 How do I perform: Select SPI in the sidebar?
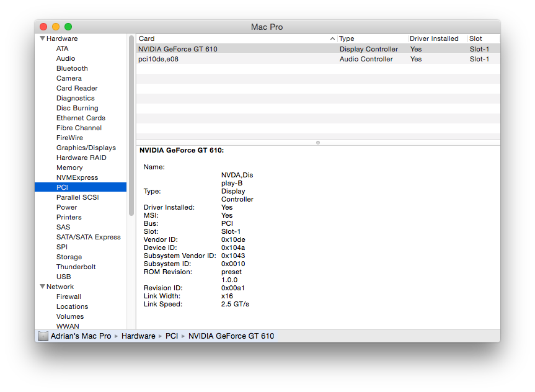click(x=62, y=246)
